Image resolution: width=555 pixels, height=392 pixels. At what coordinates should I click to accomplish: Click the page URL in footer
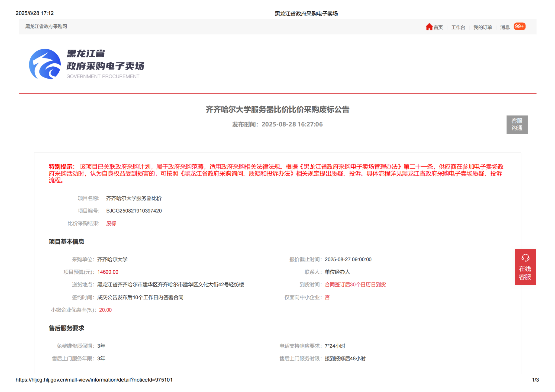[x=94, y=380]
